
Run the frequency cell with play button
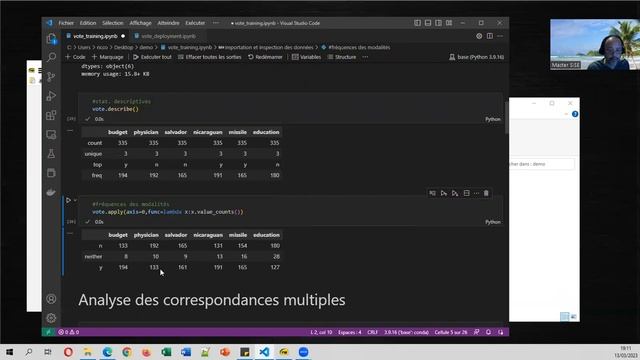point(69,200)
